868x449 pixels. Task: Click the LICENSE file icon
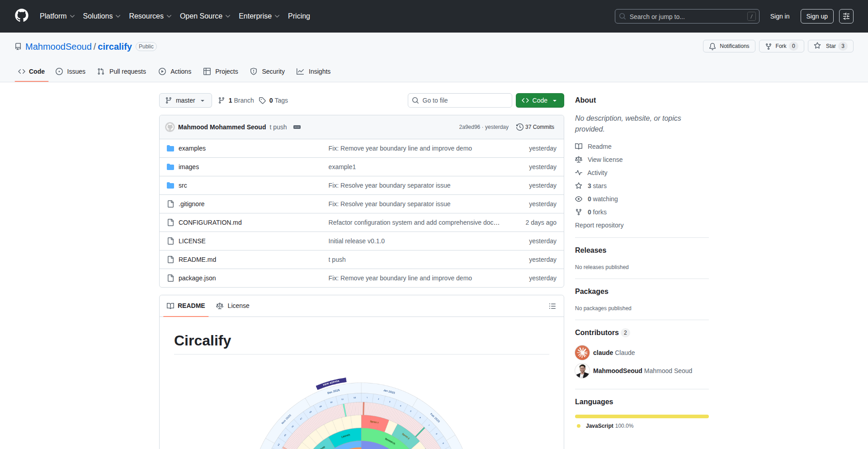[x=170, y=241]
